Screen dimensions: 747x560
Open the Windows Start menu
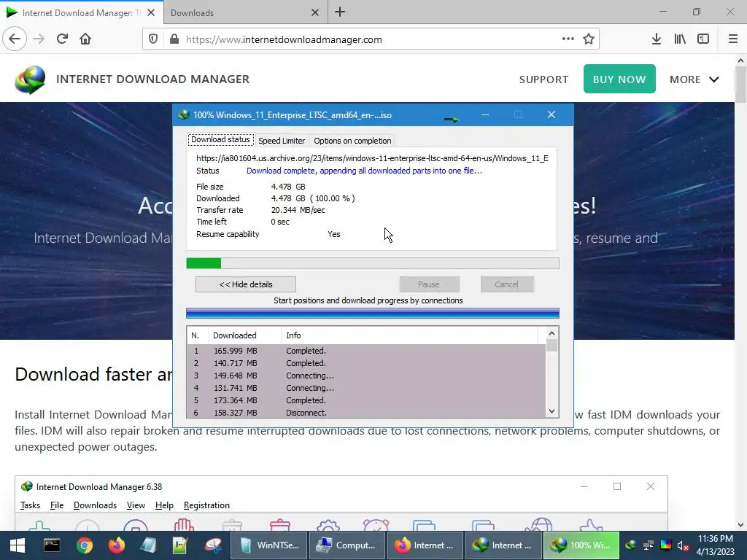coord(18,545)
